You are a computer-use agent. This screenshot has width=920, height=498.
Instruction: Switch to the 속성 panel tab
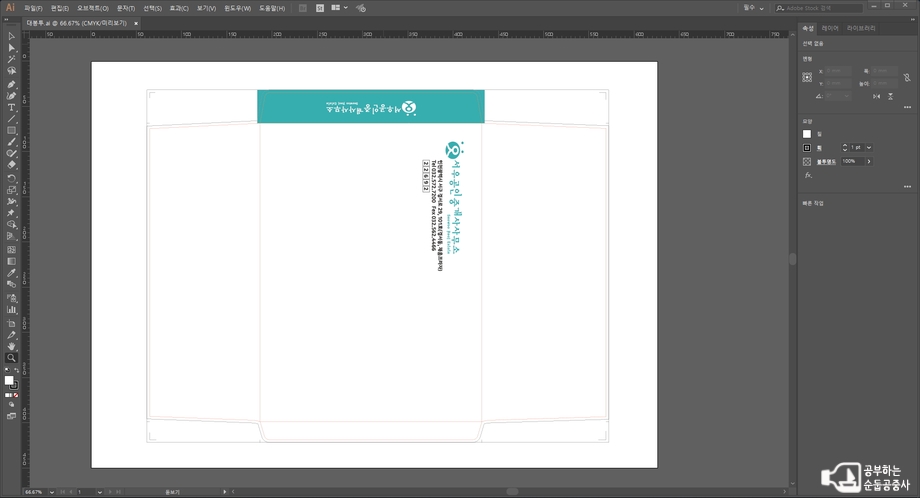808,28
